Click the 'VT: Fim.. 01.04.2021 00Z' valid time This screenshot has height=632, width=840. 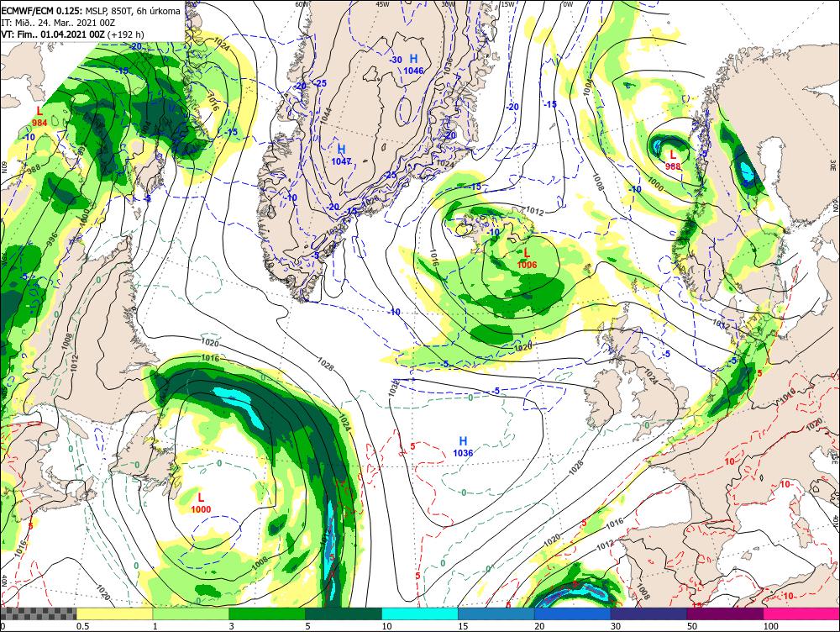tap(53, 34)
